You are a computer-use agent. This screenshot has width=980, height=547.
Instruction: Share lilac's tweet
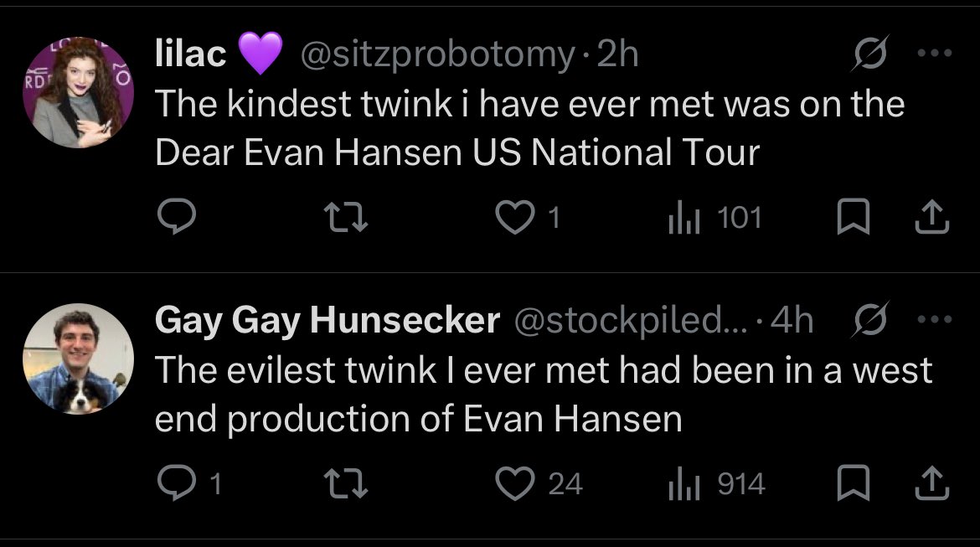coord(932,216)
